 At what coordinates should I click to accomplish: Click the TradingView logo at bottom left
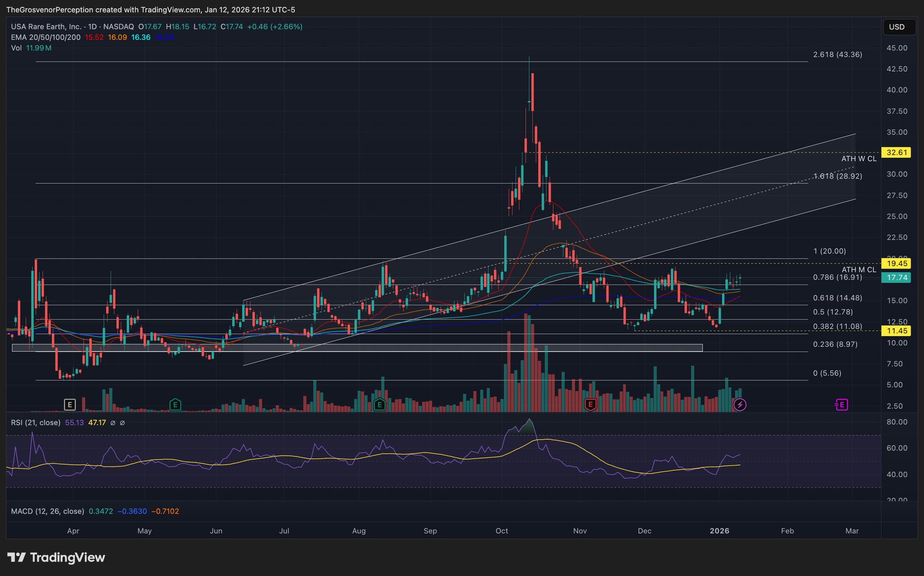[56, 558]
